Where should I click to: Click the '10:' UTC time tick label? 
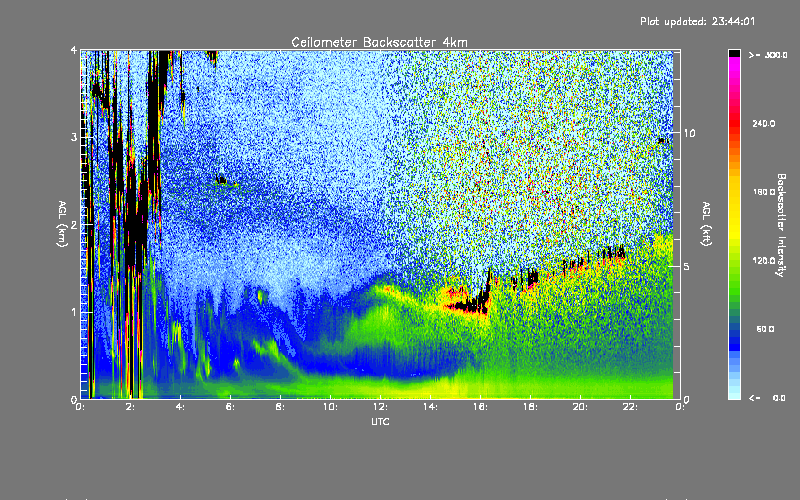pos(331,407)
